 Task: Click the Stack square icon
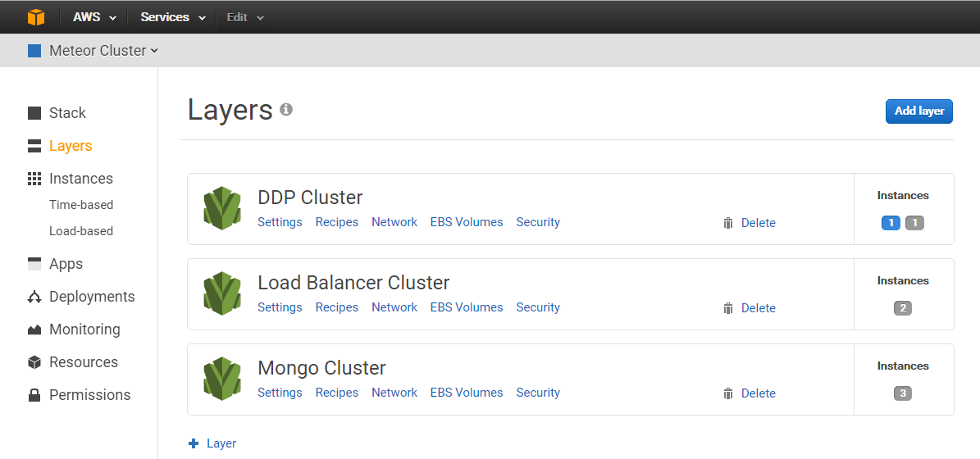click(34, 113)
